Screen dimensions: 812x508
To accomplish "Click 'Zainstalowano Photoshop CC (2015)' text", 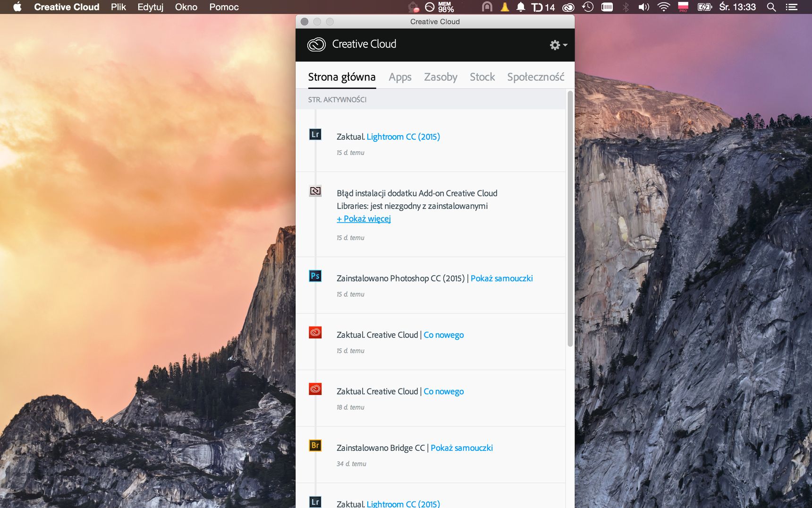I will tap(400, 278).
